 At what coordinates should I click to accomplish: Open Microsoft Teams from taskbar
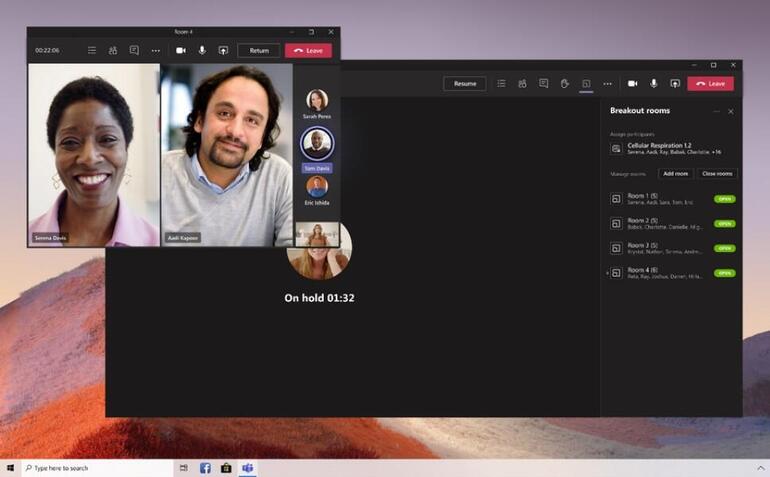pos(248,468)
